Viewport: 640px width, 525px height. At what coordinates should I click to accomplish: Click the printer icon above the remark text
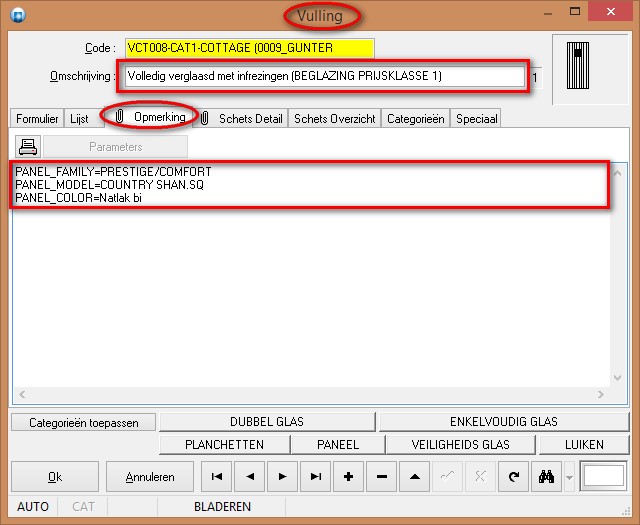(x=28, y=147)
